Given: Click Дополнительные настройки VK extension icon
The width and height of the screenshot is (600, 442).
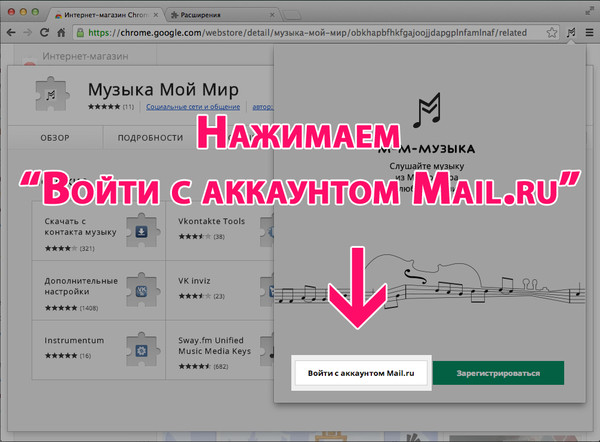Looking at the screenshot, I should pos(142,291).
